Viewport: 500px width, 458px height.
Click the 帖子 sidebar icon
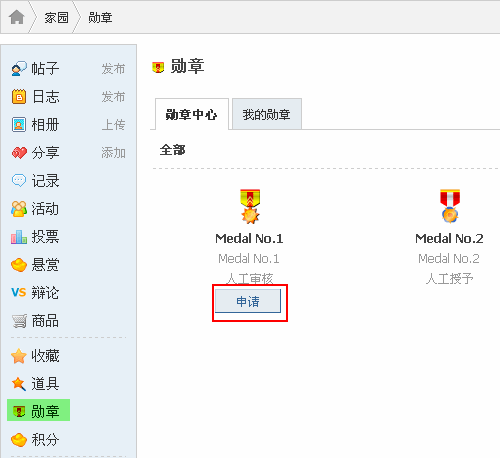[x=19, y=69]
